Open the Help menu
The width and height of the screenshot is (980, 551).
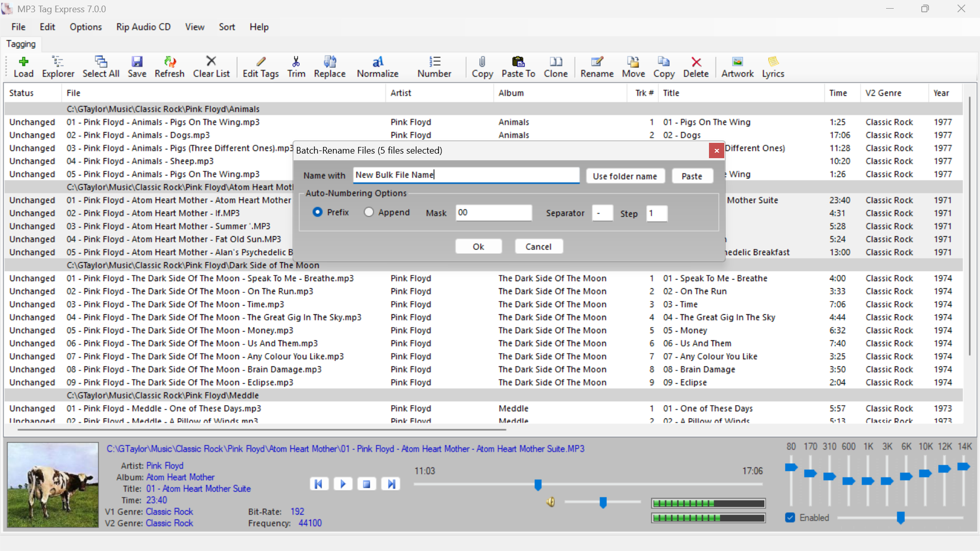(259, 27)
